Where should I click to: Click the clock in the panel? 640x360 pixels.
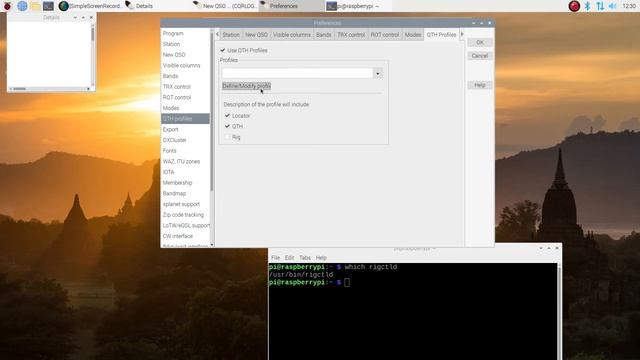click(629, 6)
